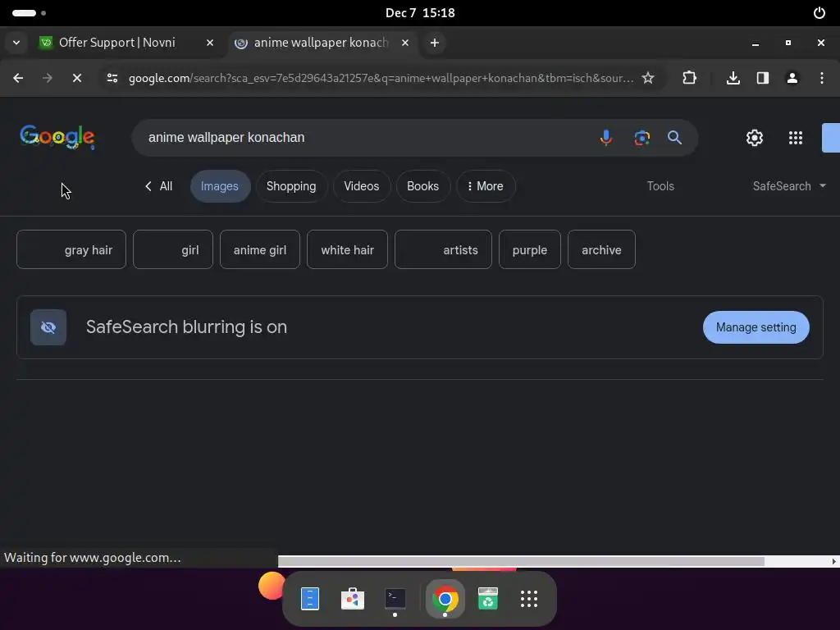Click the scrollbar right arrow
840x630 pixels.
pyautogui.click(x=833, y=561)
